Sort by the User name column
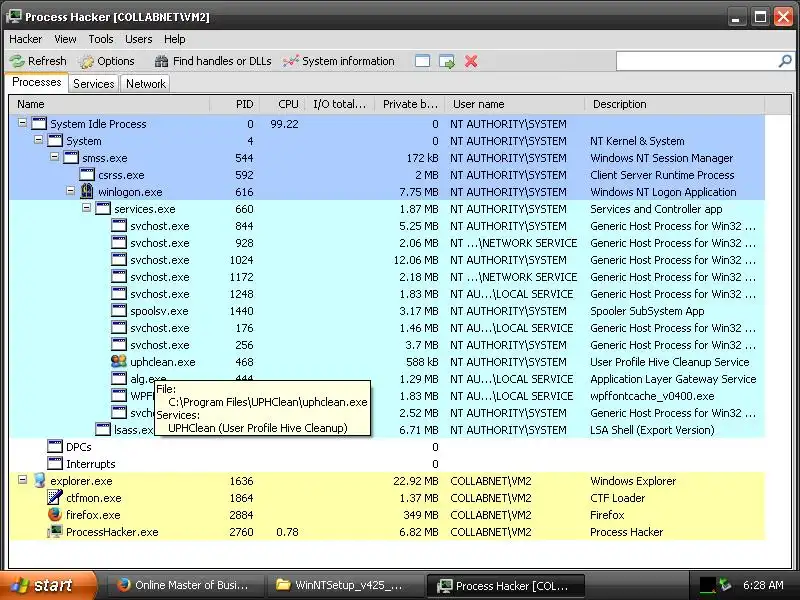800x600 pixels. coord(515,104)
